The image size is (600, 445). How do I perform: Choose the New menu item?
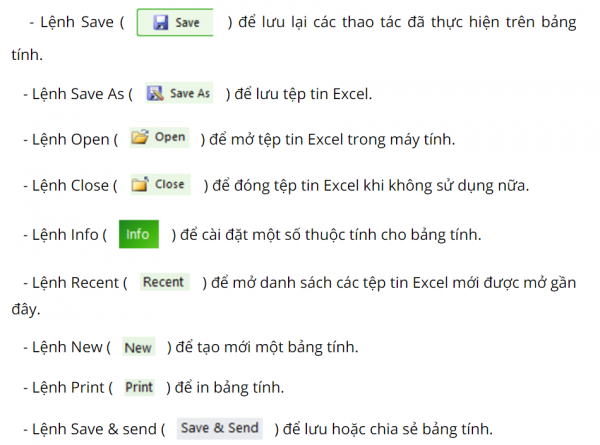(139, 347)
